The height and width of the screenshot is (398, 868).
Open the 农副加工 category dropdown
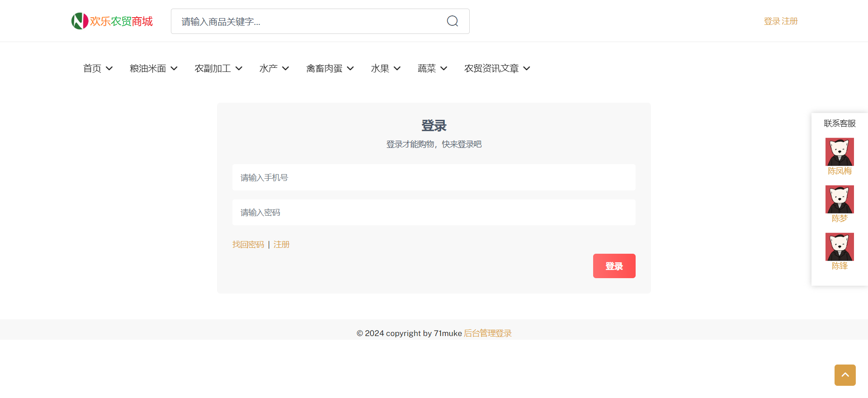click(218, 68)
